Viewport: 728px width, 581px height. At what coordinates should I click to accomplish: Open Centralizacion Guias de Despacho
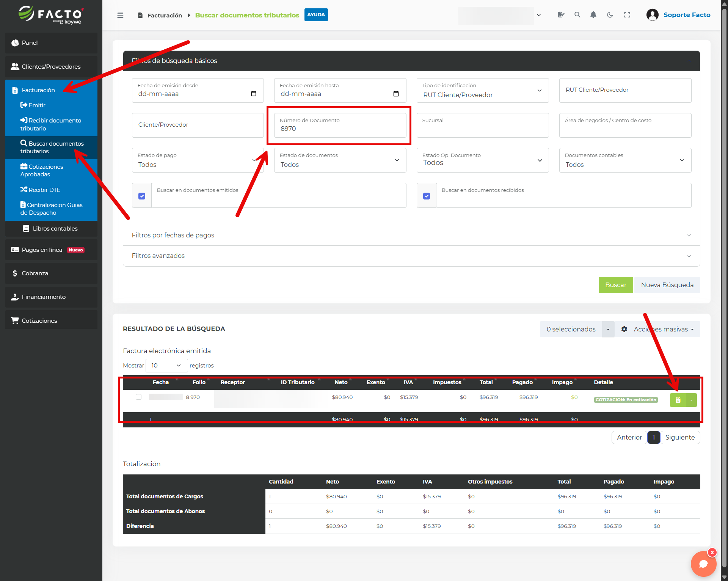tap(51, 209)
